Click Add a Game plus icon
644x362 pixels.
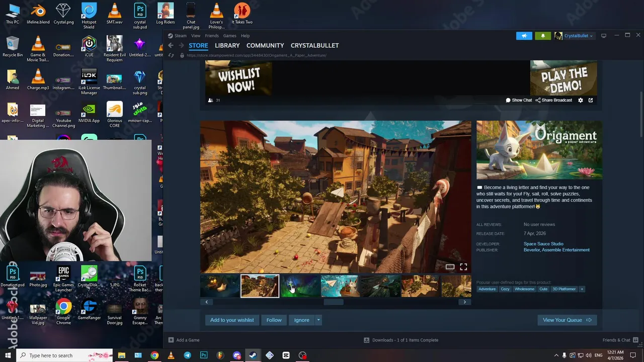(x=171, y=340)
